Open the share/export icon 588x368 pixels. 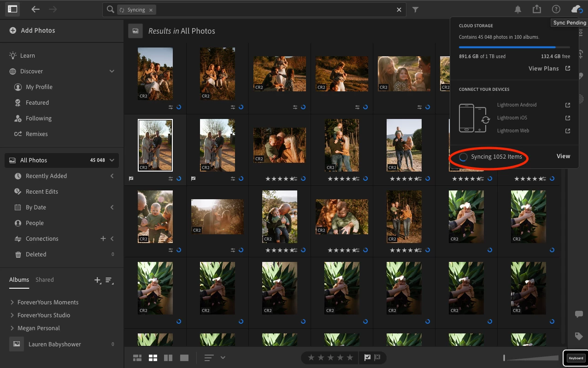pos(537,9)
